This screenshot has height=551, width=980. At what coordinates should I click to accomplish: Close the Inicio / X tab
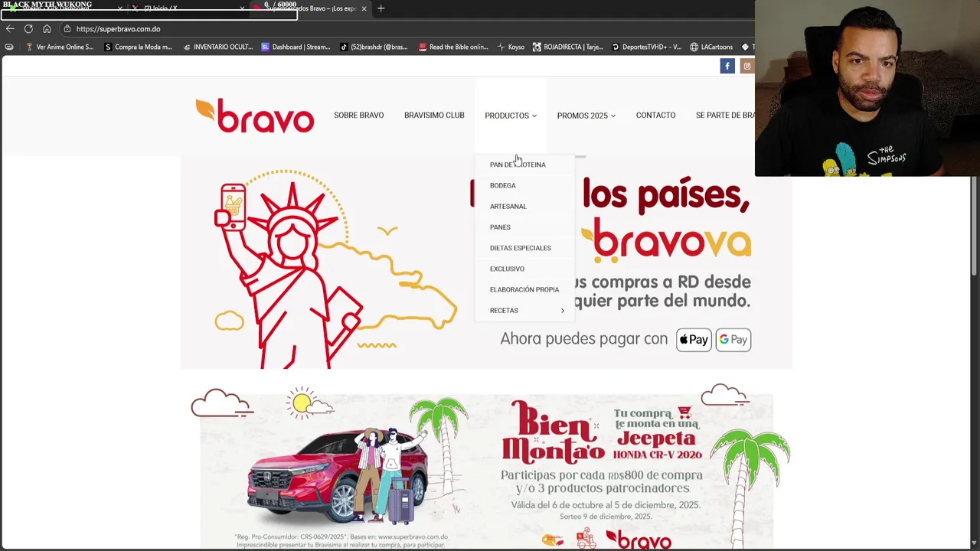coord(242,8)
